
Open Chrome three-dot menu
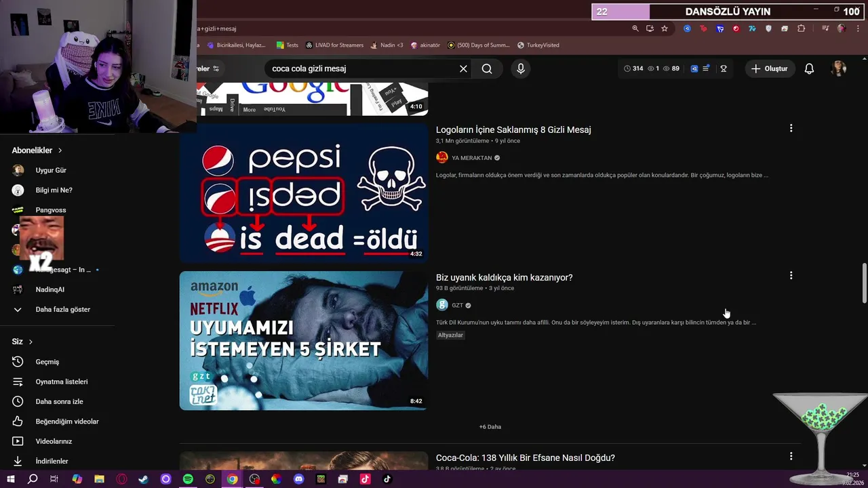[x=857, y=28]
